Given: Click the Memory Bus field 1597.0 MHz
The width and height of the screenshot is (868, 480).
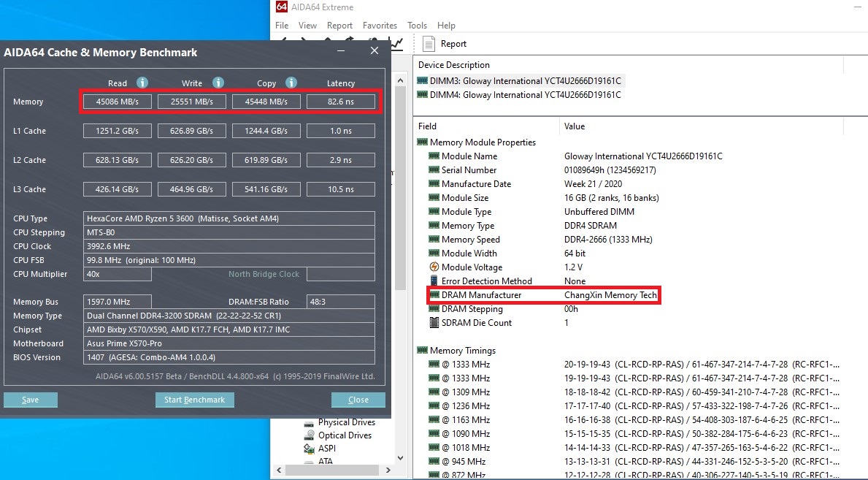Looking at the screenshot, I should (x=117, y=302).
